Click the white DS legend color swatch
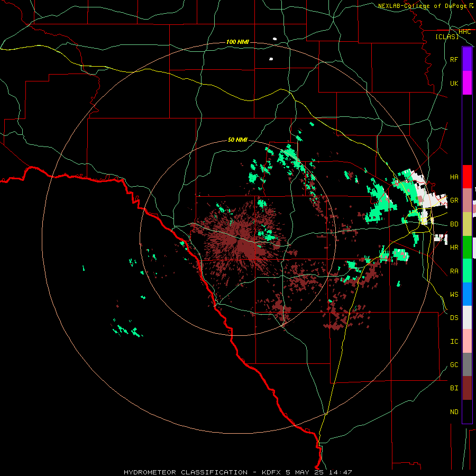 pyautogui.click(x=467, y=317)
